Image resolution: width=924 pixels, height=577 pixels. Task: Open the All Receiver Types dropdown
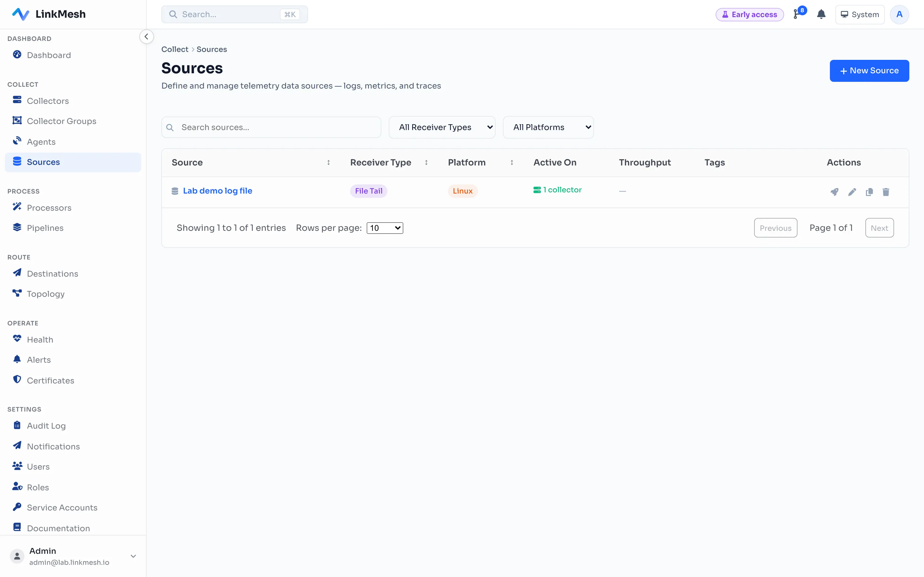coord(442,127)
